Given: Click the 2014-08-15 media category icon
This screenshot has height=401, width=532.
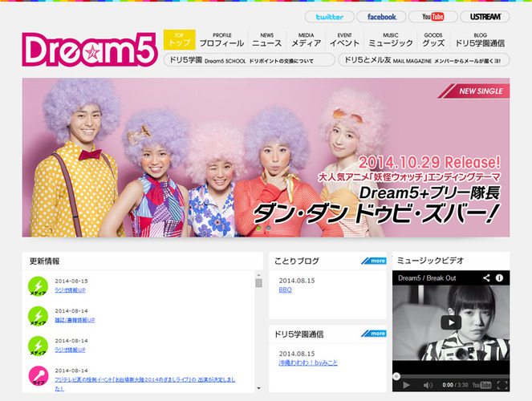Looking at the screenshot, I should 38,286.
